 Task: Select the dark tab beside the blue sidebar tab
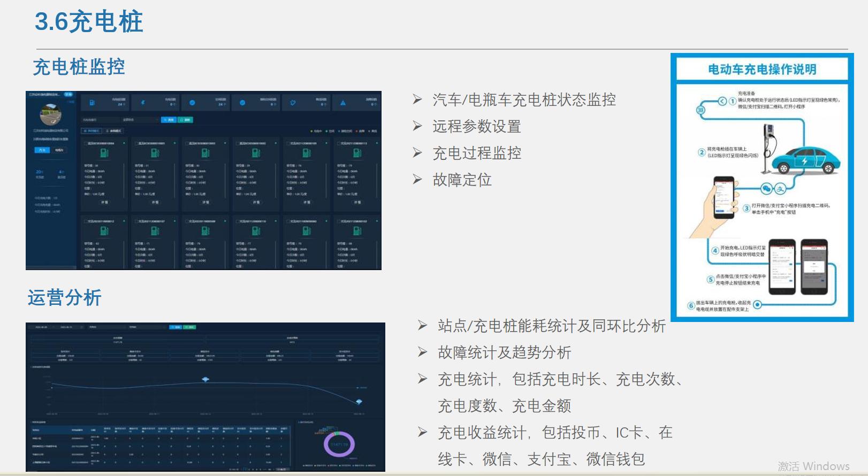[x=59, y=150]
